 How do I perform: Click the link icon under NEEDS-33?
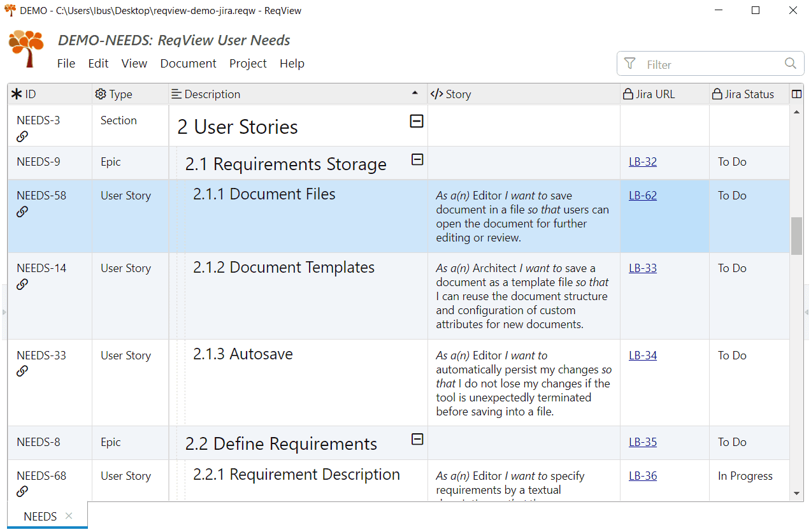click(22, 371)
